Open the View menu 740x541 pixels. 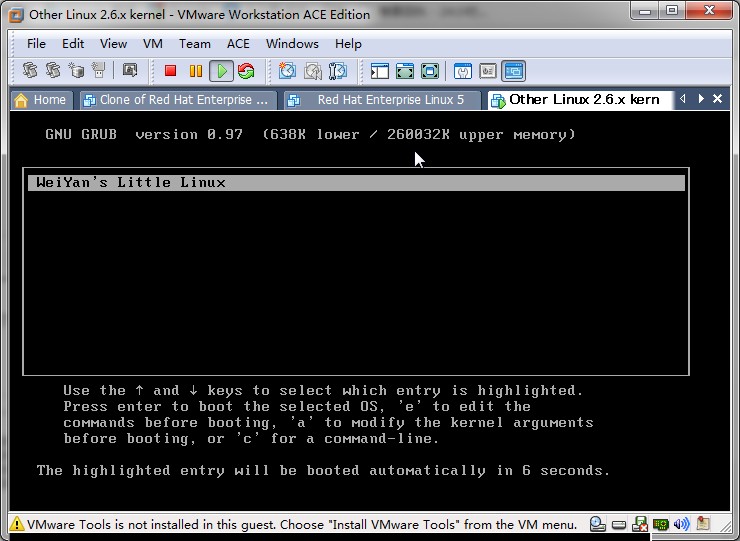tap(113, 44)
